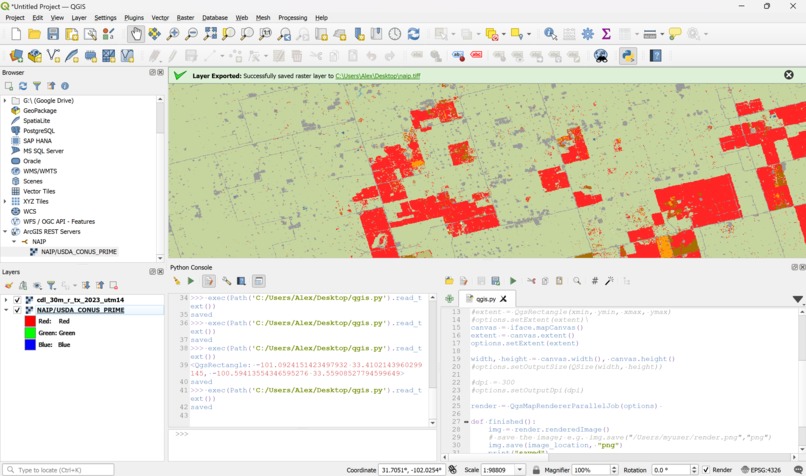The image size is (806, 476).
Task: Clear the Python Console with broom icon
Action: tap(177, 281)
